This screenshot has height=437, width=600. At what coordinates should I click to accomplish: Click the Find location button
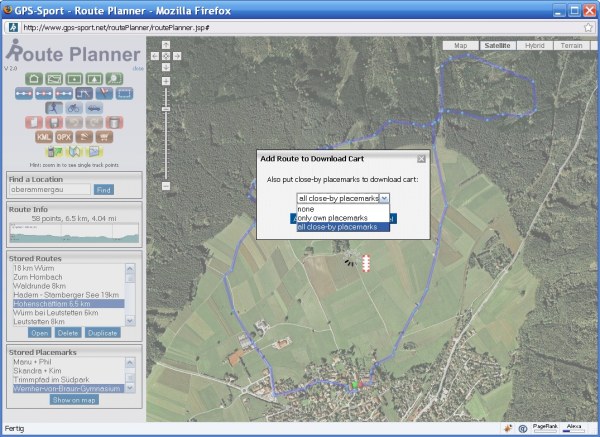pyautogui.click(x=104, y=189)
